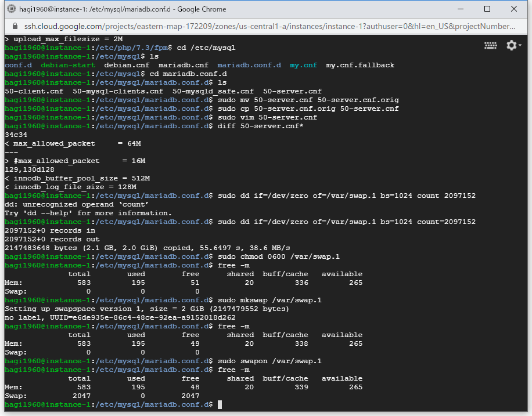Maximize the Chrome SSH window
The image size is (532, 416).
point(487,9)
